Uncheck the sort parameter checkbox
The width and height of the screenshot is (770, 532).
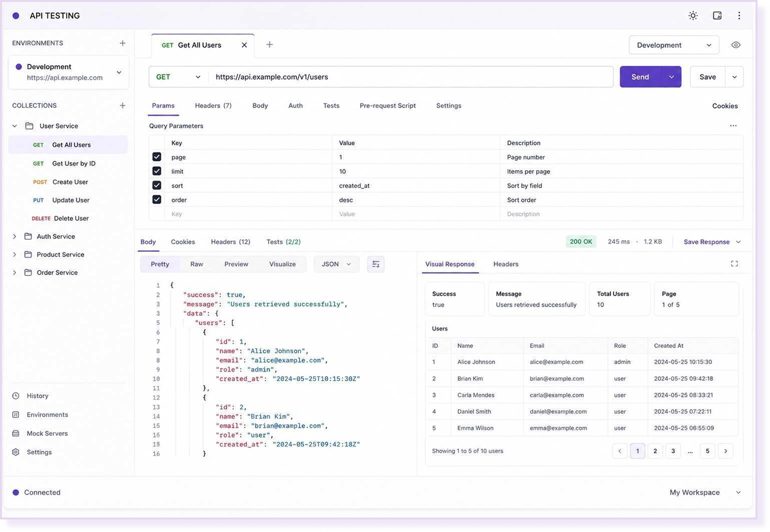(x=157, y=185)
